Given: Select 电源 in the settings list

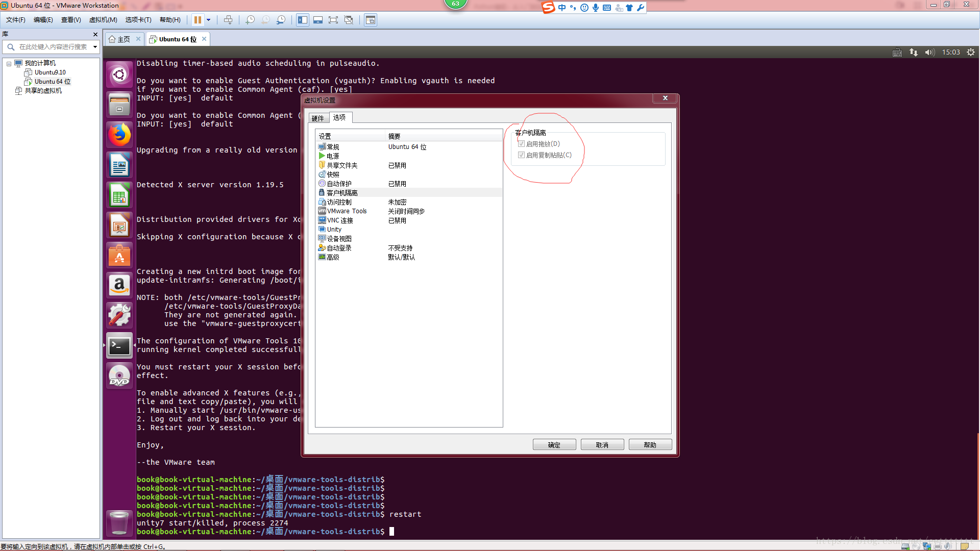Looking at the screenshot, I should point(409,156).
